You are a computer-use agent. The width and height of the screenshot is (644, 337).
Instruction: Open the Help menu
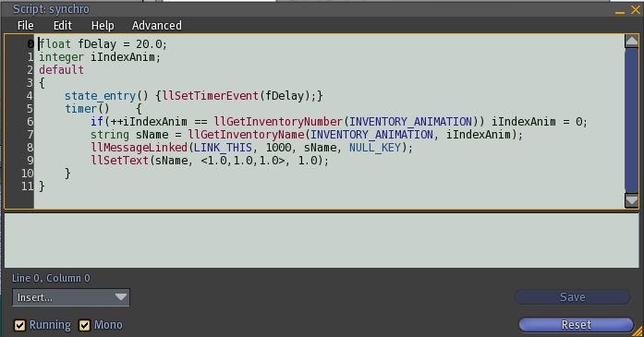tap(103, 26)
